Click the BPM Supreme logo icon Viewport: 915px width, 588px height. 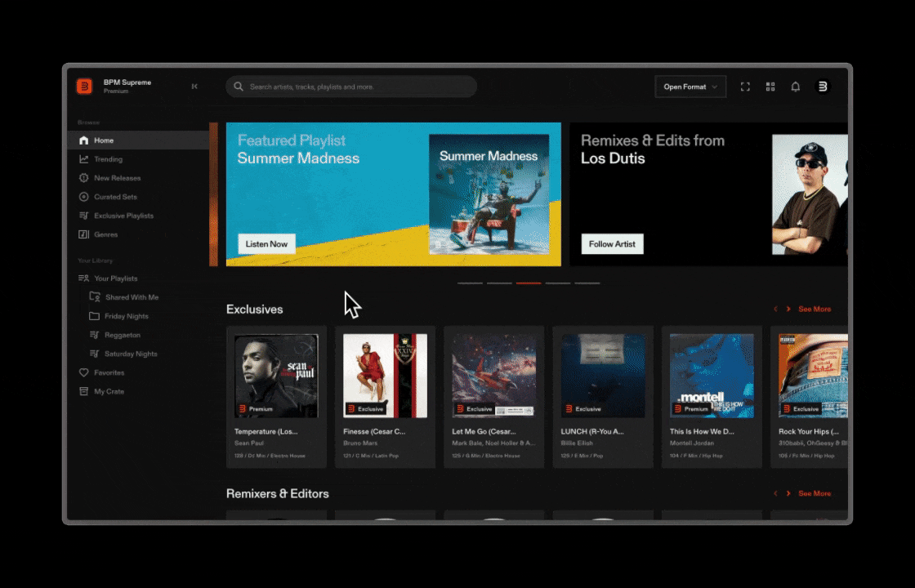[84, 87]
